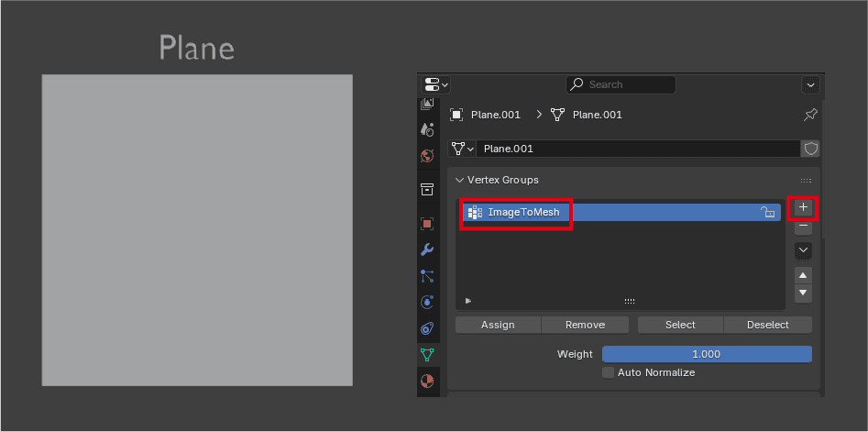
Task: Enable the Auto Normalize checkbox
Action: [608, 372]
